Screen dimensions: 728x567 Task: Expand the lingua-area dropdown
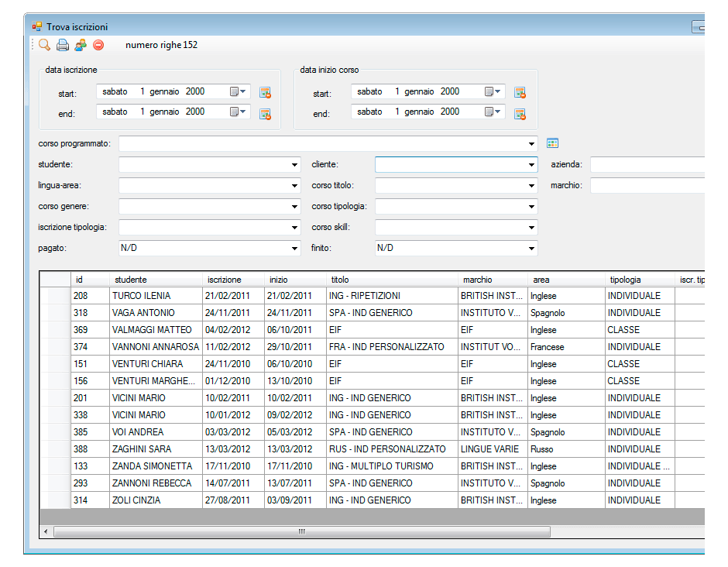coord(294,186)
